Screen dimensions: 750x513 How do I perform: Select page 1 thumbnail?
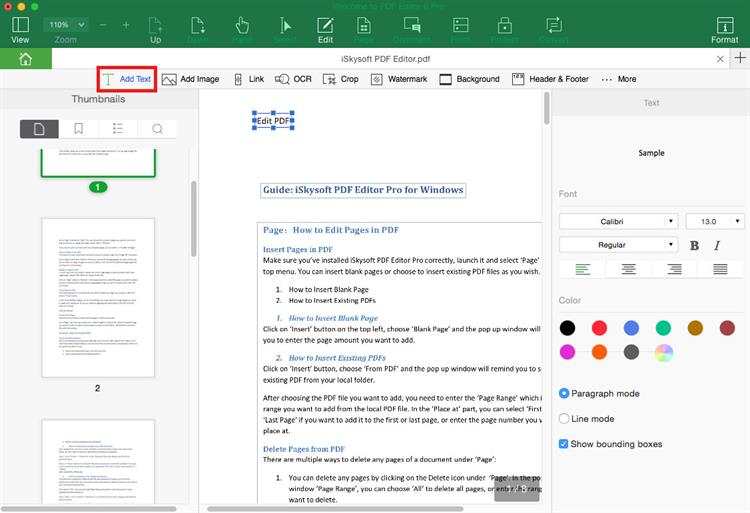pos(98,163)
